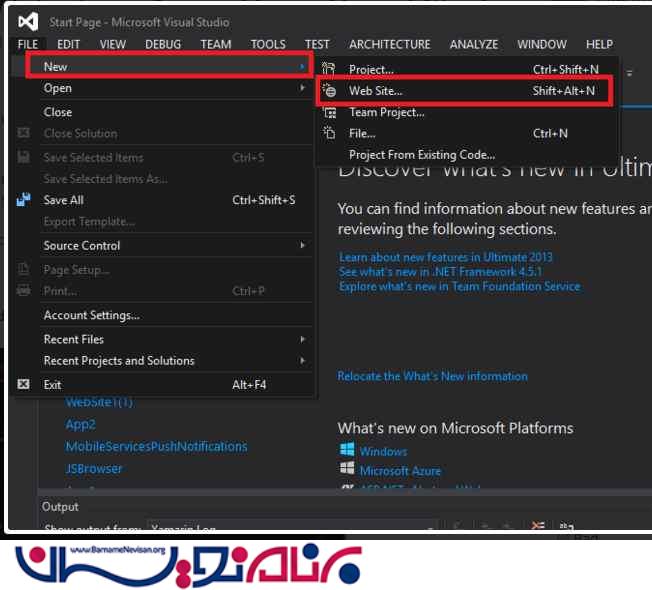Open recent project App2
Image resolution: width=652 pixels, height=590 pixels.
pyautogui.click(x=81, y=424)
